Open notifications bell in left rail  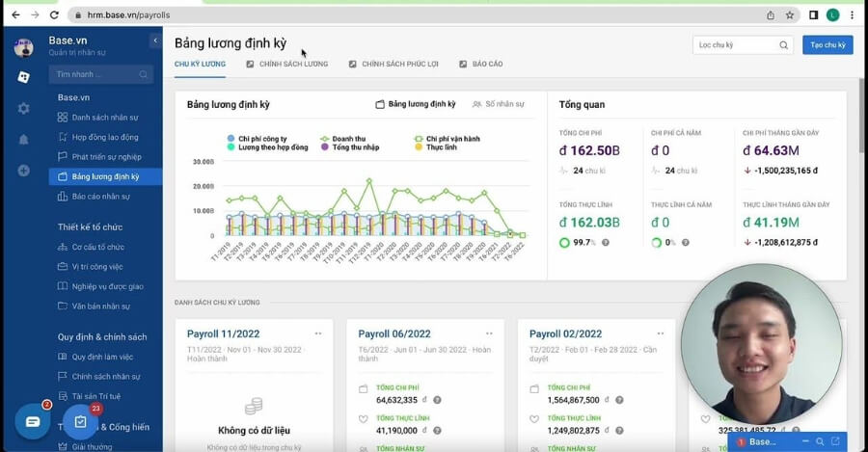click(23, 140)
